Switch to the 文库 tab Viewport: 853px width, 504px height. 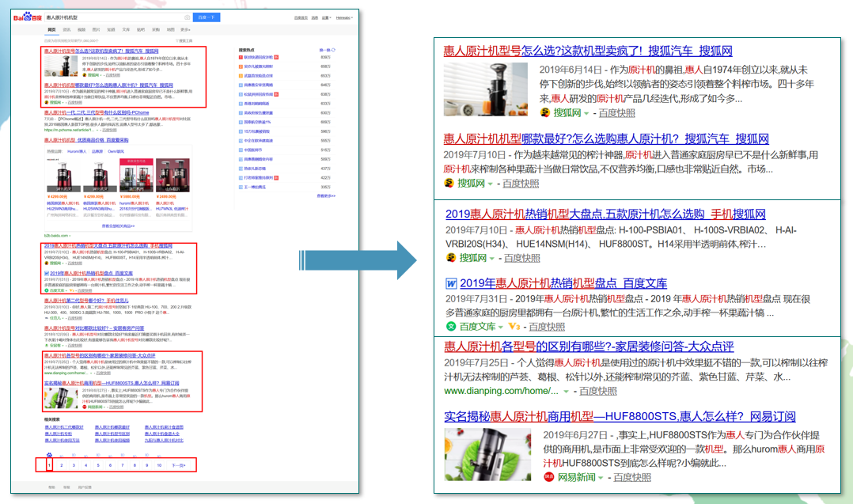click(x=126, y=30)
